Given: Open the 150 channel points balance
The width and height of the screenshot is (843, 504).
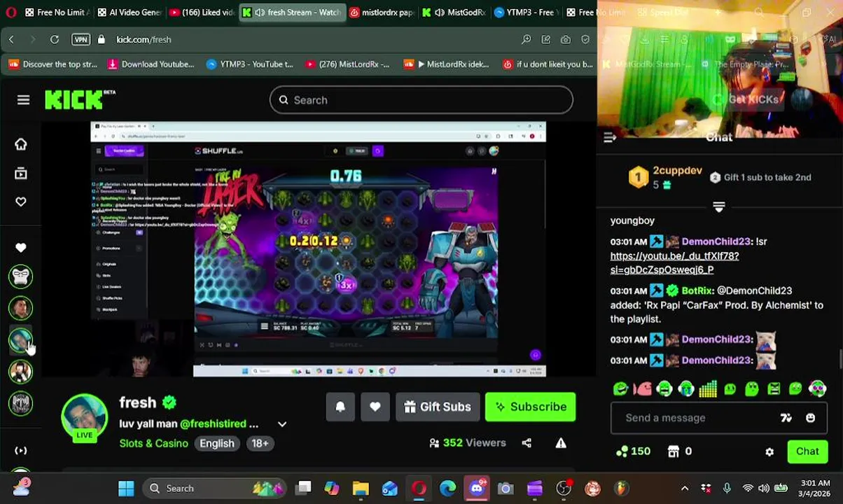Looking at the screenshot, I should click(633, 451).
